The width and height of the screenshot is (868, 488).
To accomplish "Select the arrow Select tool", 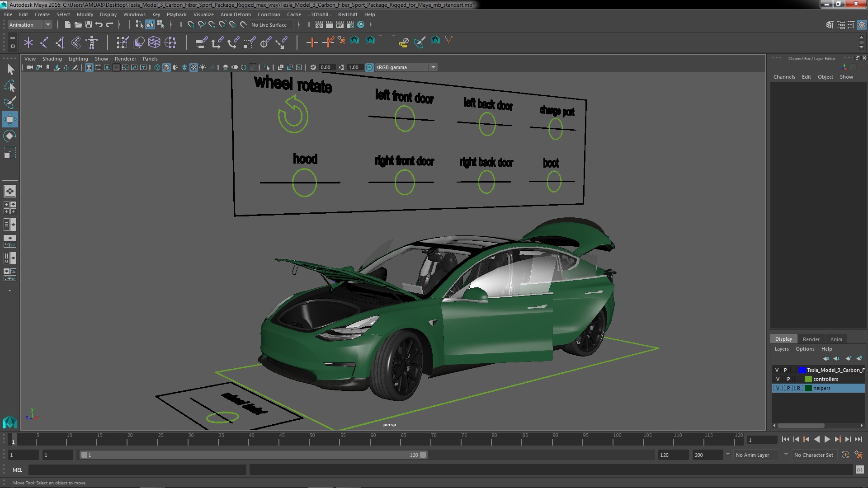I will click(10, 69).
